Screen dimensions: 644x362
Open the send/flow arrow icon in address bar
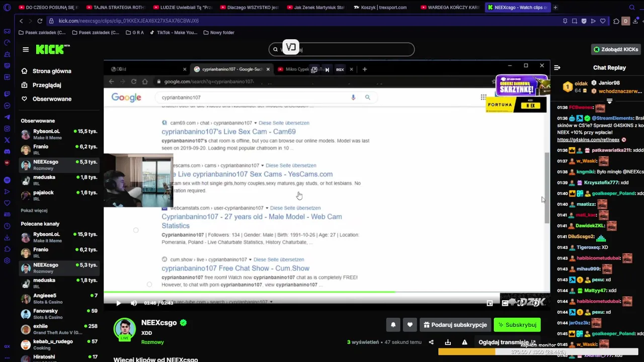tap(593, 21)
